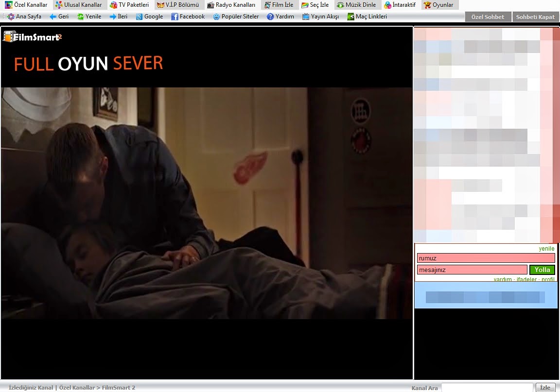Viewport: 560px width, 392px height.
Task: Open the ifadeler emoticons link
Action: [527, 279]
